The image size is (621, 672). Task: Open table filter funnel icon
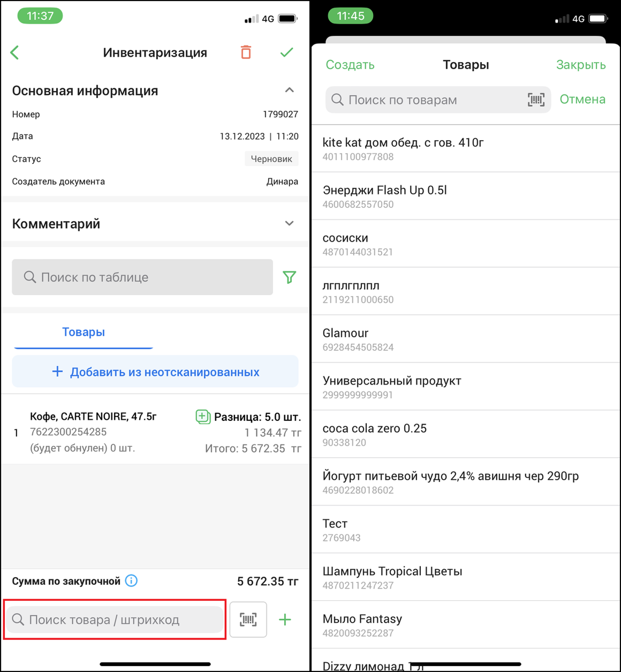(x=289, y=277)
